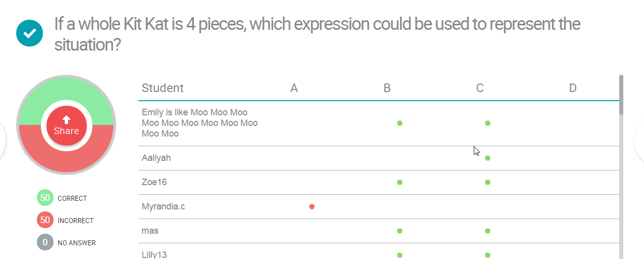Click Zoe16's green dot under B
Screen dimensions: 644x259
coord(400,182)
